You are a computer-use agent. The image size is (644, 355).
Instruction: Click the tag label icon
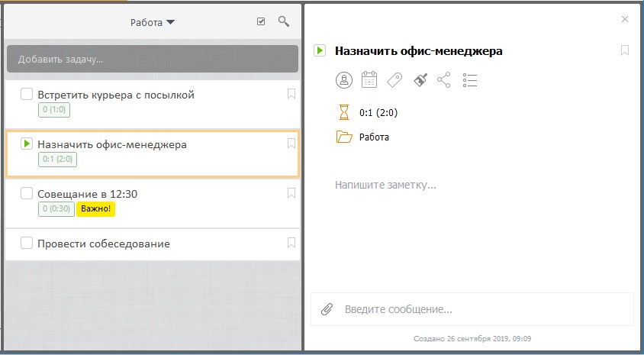(x=394, y=79)
